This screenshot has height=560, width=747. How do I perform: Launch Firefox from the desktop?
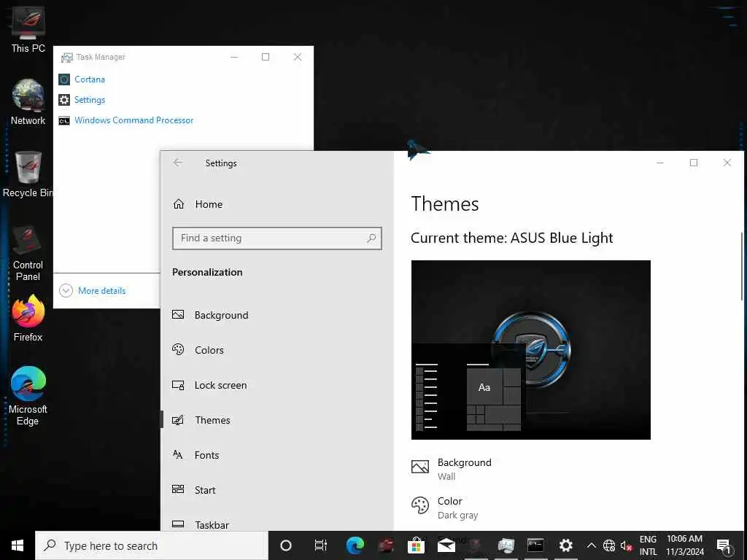tap(28, 318)
